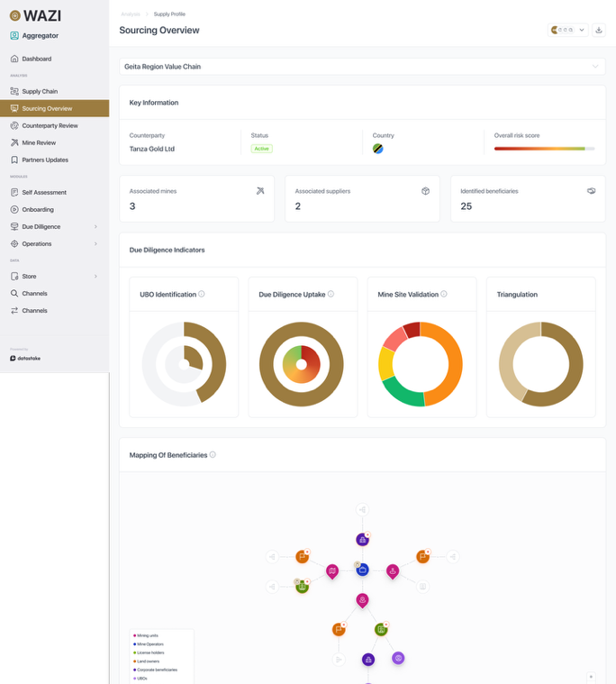Click the Onboarding play-circle icon

[x=14, y=209]
